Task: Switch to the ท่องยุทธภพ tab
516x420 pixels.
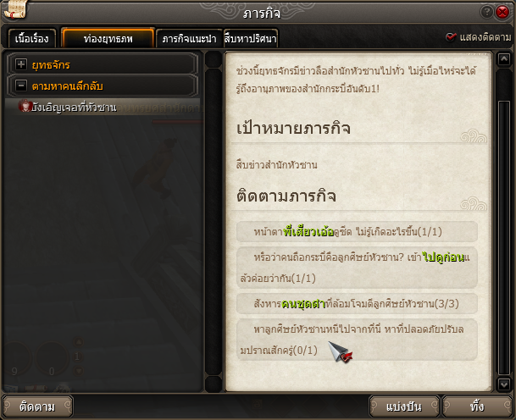Action: point(108,38)
